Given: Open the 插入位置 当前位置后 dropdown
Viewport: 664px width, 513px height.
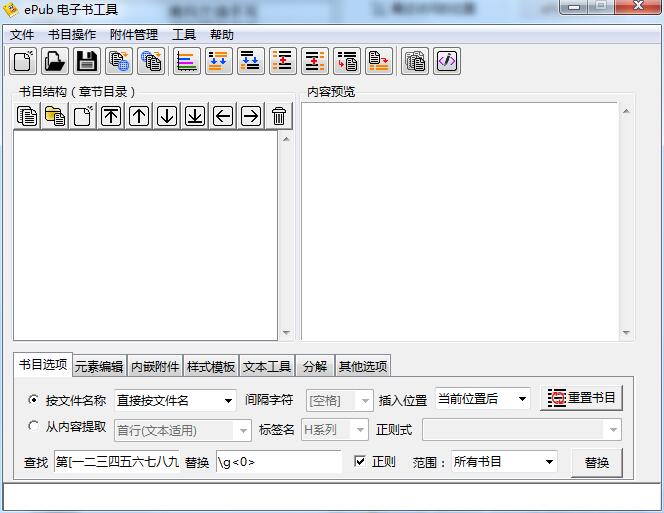Looking at the screenshot, I should [x=482, y=399].
